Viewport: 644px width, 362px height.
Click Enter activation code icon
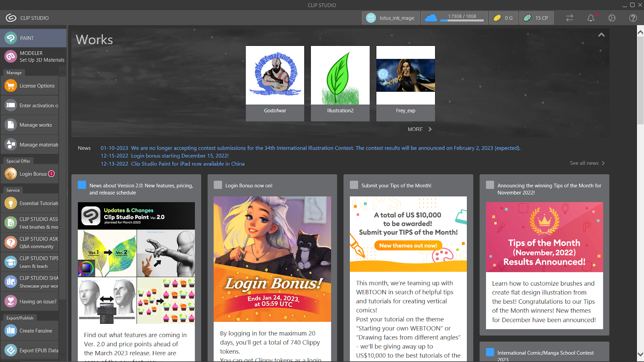[x=11, y=105]
